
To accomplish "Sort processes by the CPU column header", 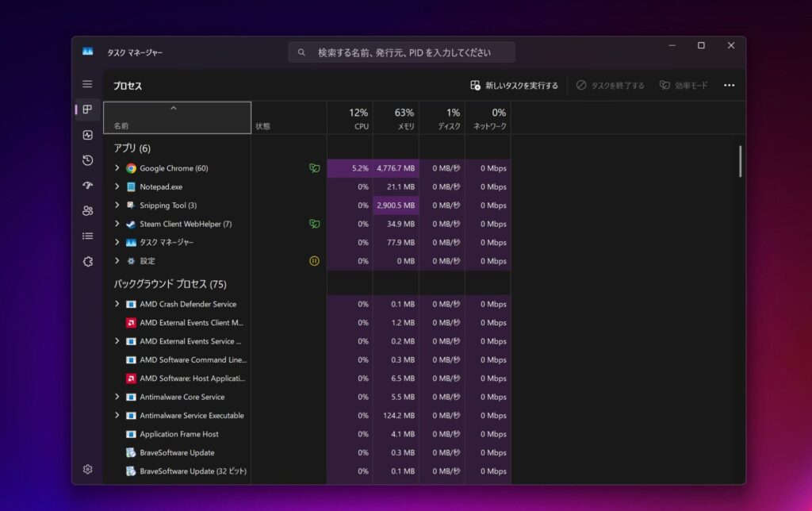I will (350, 118).
